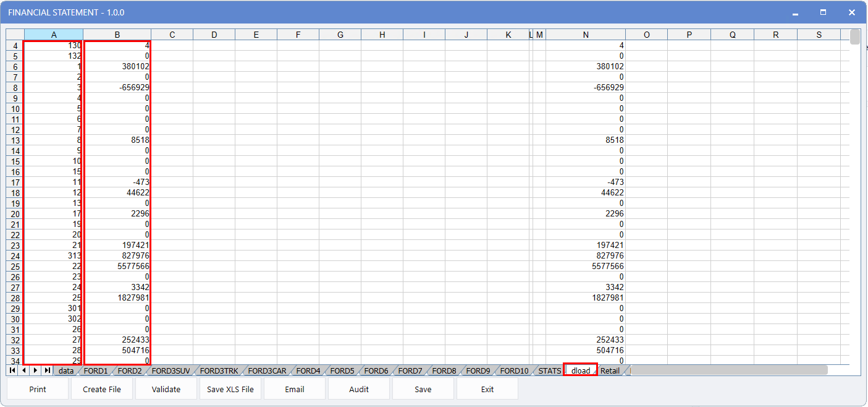Image resolution: width=868 pixels, height=407 pixels.
Task: Click cell B6 containing 380102
Action: coord(117,67)
